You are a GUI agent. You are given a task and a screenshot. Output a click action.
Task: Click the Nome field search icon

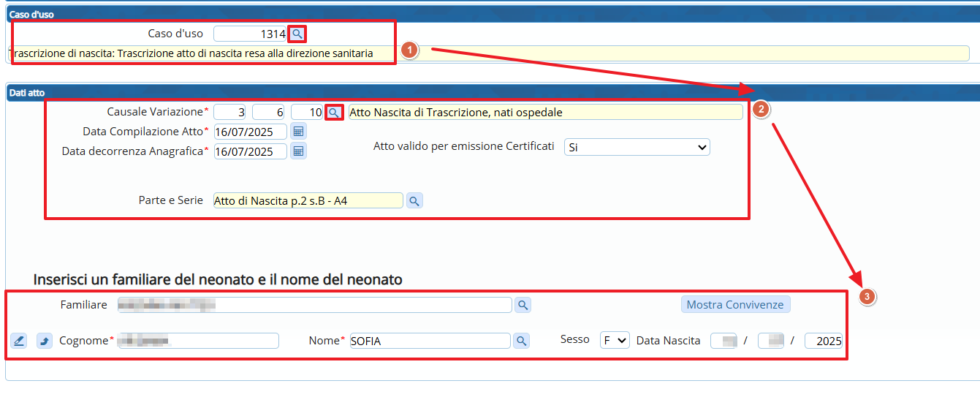pyautogui.click(x=521, y=341)
